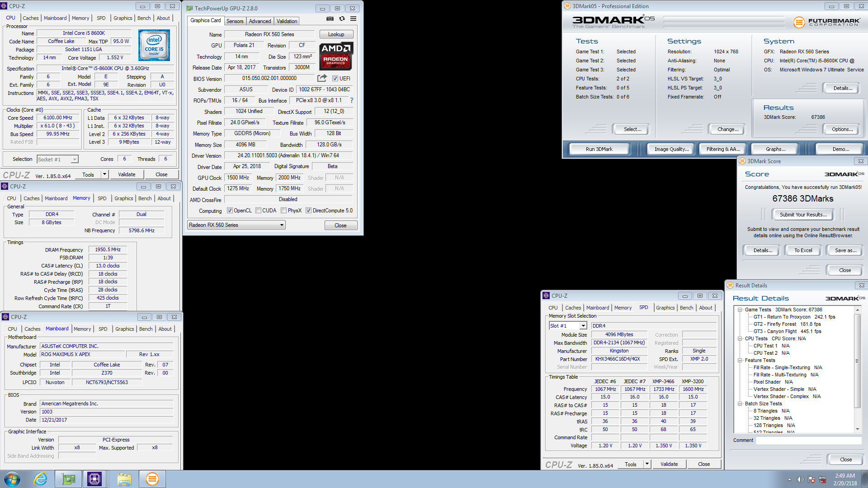Viewport: 868px width, 488px height.
Task: Toggle CUDA checkbox
Action: click(x=258, y=211)
